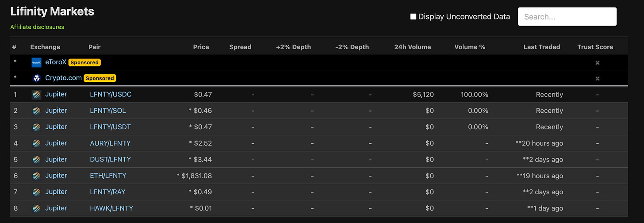The height and width of the screenshot is (223, 644).
Task: Open the AURY/LFNTY pair link
Action: coord(110,143)
